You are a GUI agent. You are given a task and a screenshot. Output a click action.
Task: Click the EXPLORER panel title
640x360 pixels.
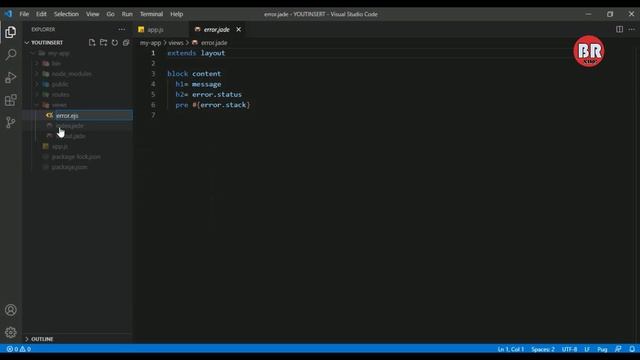[43, 29]
